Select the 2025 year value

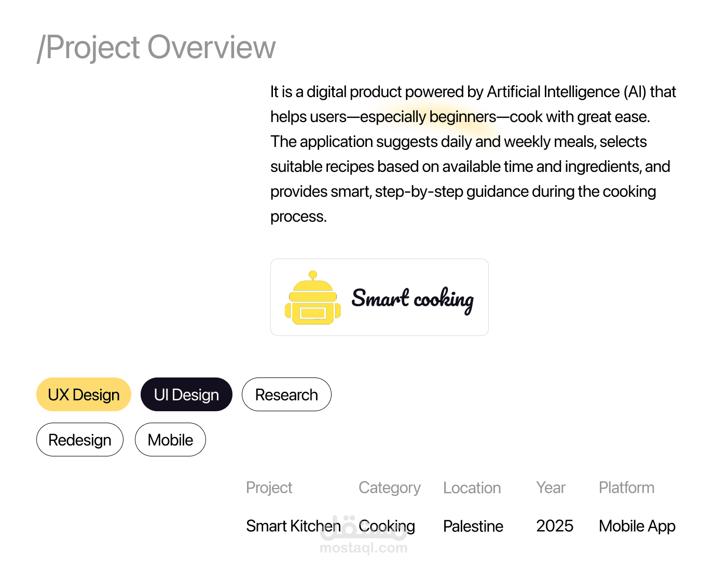[x=555, y=526]
